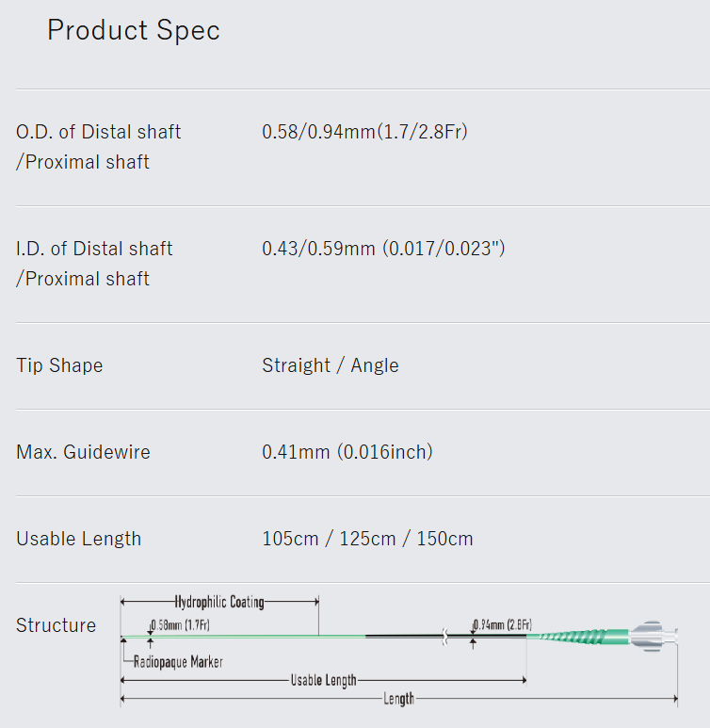Click the O.D. of Distal shaft label
Screen dimensions: 710x728
99,132
